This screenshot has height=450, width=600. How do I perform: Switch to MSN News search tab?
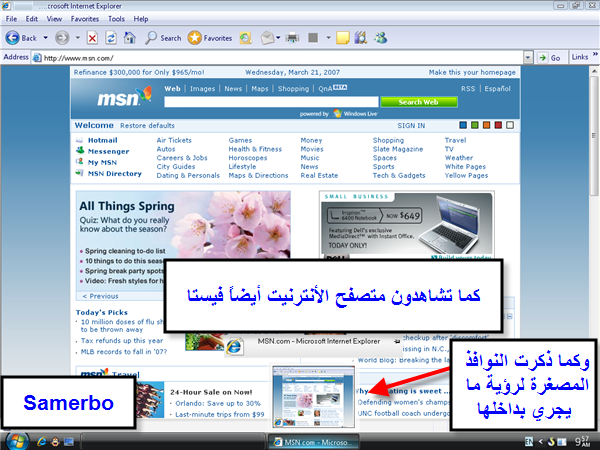[233, 89]
